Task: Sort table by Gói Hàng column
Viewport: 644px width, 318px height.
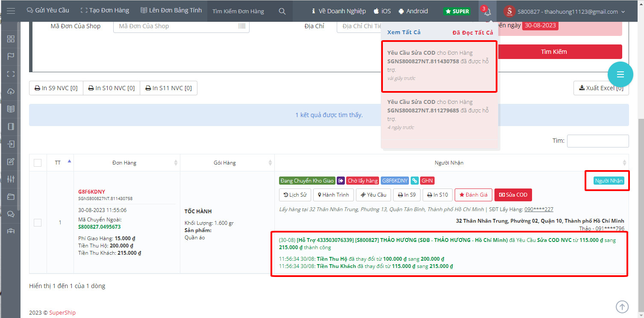Action: point(227,162)
